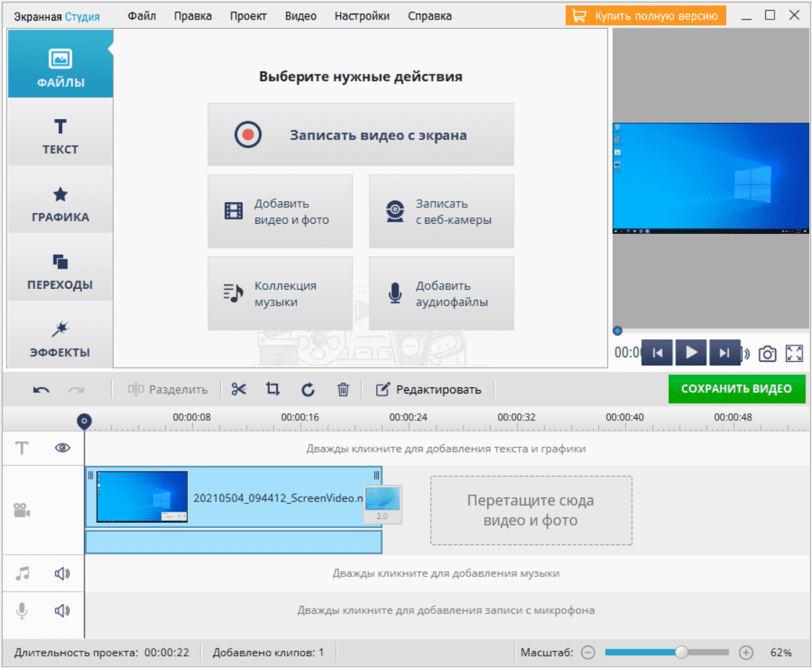Click the 00:00:24 ruler mark
812x668 pixels.
[408, 417]
